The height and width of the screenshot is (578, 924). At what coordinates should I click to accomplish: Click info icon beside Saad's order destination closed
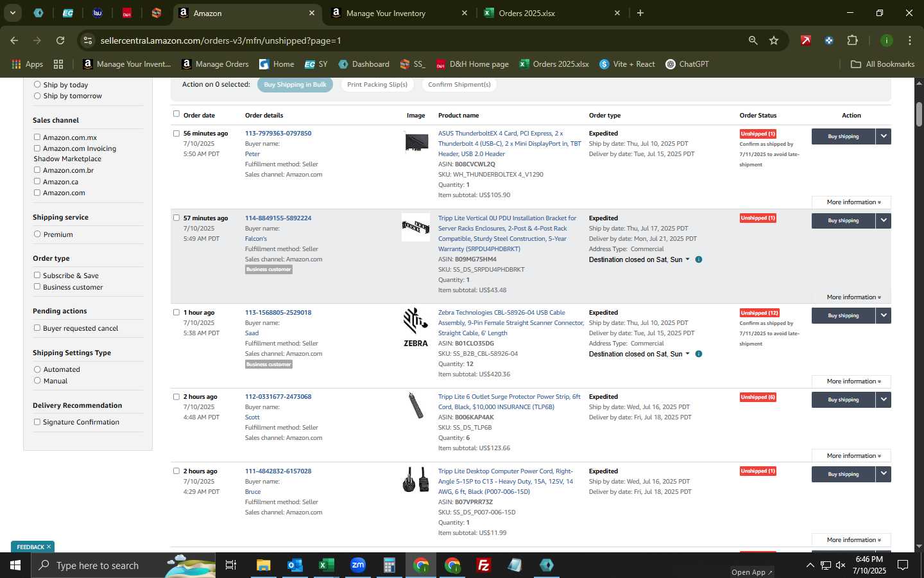[699, 354]
